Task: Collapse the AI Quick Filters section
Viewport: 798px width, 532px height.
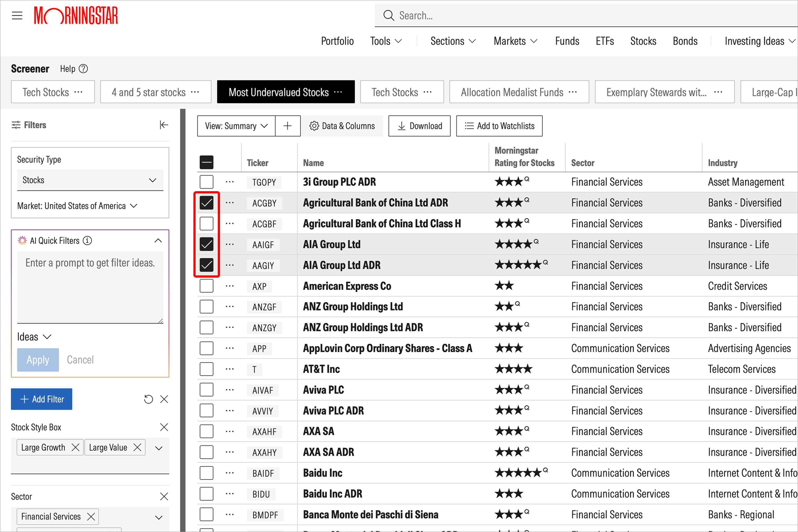Action: 158,241
